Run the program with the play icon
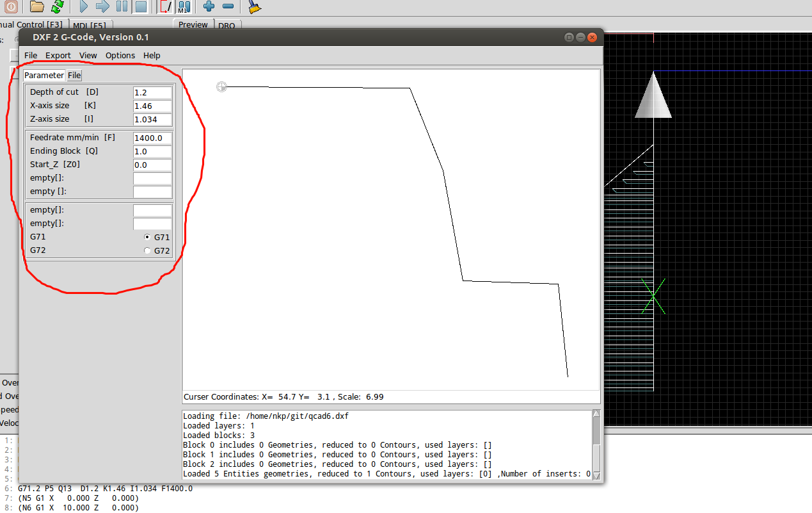Screen dimensions: 812x513 [x=84, y=7]
